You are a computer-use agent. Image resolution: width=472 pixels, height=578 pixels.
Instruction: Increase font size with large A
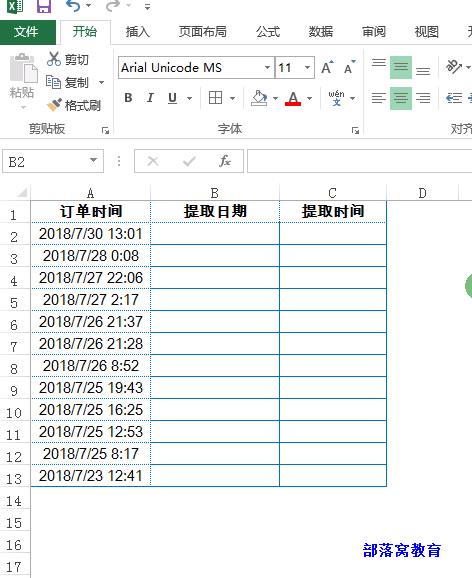327,67
